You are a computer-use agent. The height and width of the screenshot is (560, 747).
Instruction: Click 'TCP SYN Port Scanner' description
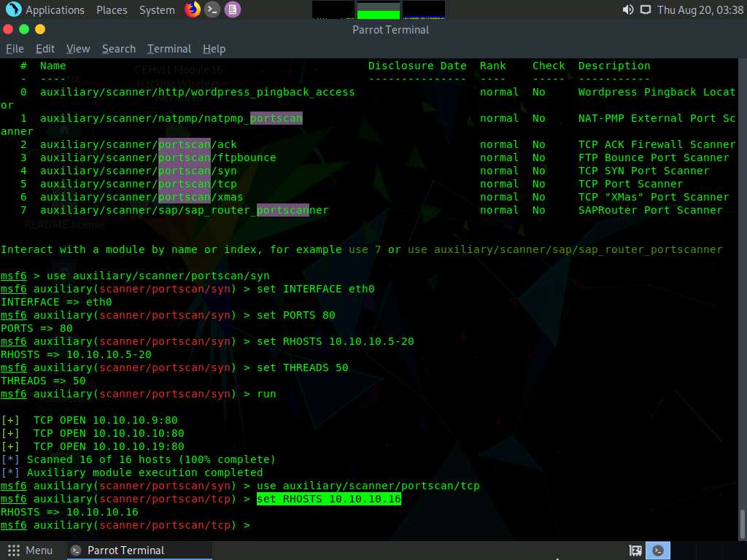(643, 171)
